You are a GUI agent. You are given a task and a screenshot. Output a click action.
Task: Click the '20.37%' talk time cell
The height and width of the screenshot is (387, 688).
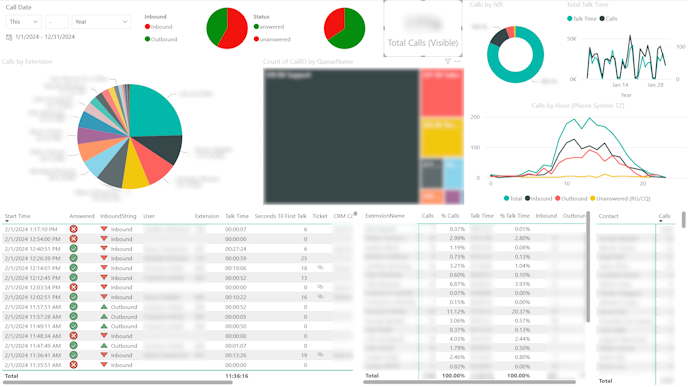click(521, 312)
